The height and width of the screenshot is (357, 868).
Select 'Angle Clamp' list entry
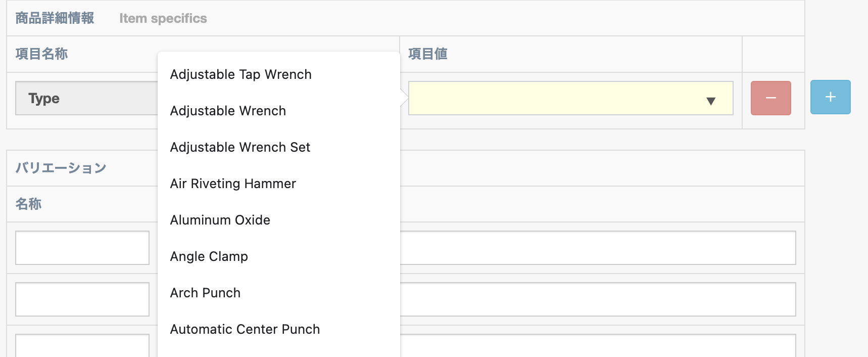click(209, 256)
